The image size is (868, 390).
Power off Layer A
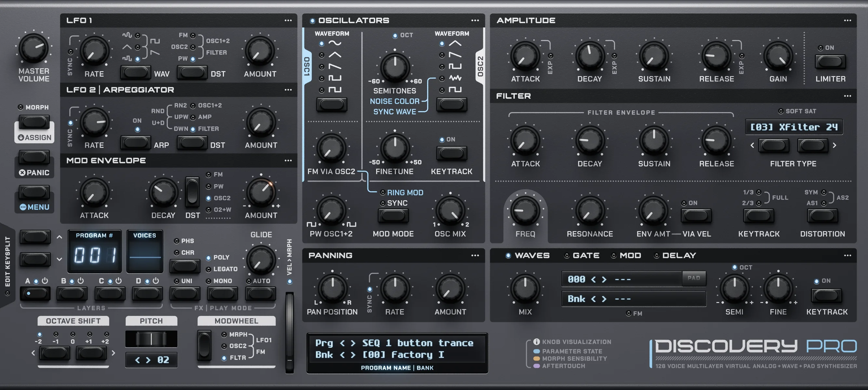[44, 280]
